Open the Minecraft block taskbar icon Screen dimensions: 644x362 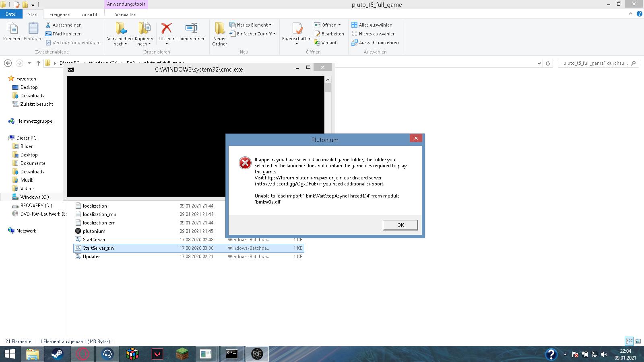click(182, 354)
